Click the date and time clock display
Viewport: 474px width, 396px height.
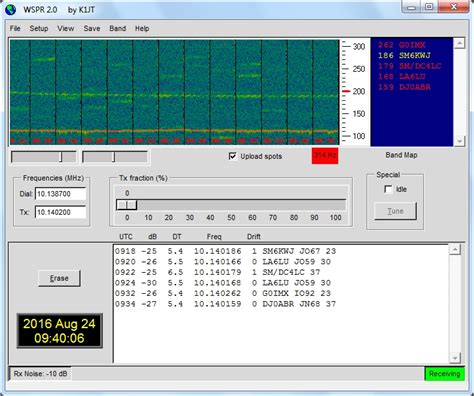60,331
